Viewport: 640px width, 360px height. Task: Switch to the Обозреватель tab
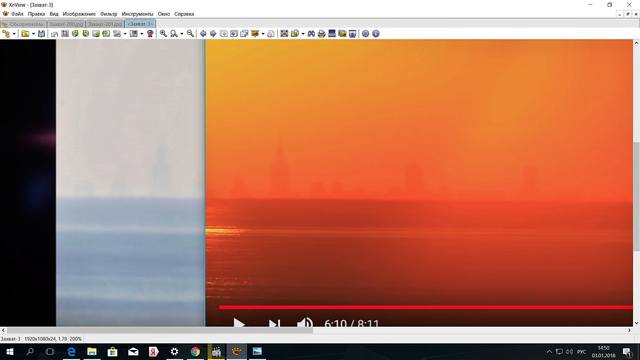coord(24,24)
